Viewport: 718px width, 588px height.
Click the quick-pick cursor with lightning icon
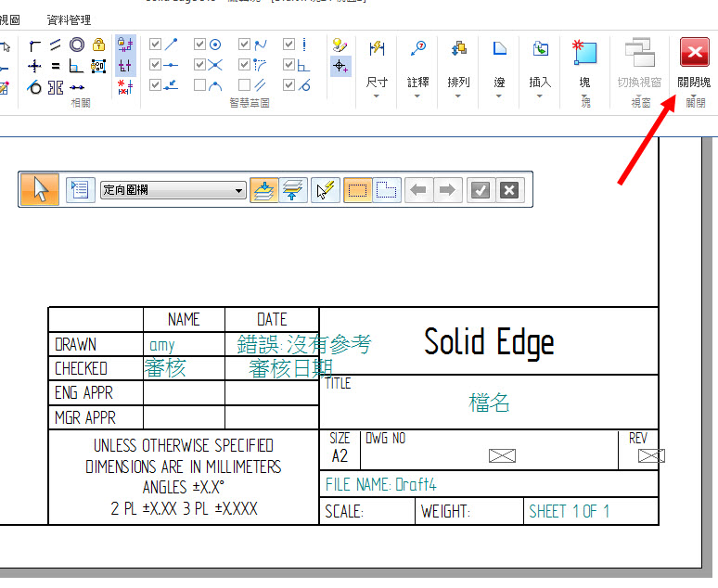tap(324, 190)
